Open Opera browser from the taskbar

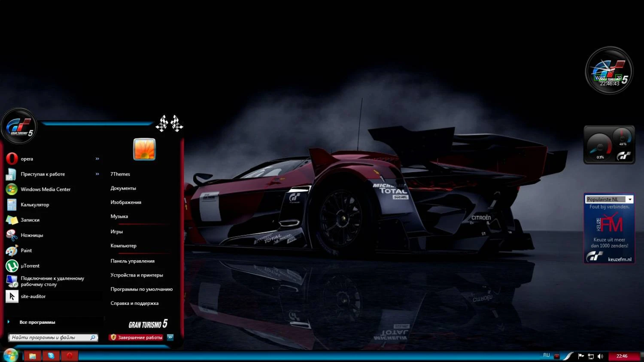(70, 356)
